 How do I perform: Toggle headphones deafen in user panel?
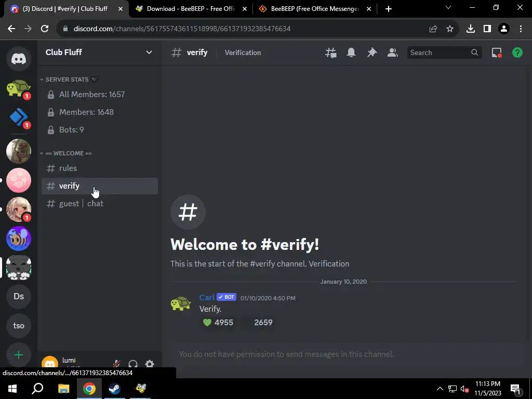point(133,364)
